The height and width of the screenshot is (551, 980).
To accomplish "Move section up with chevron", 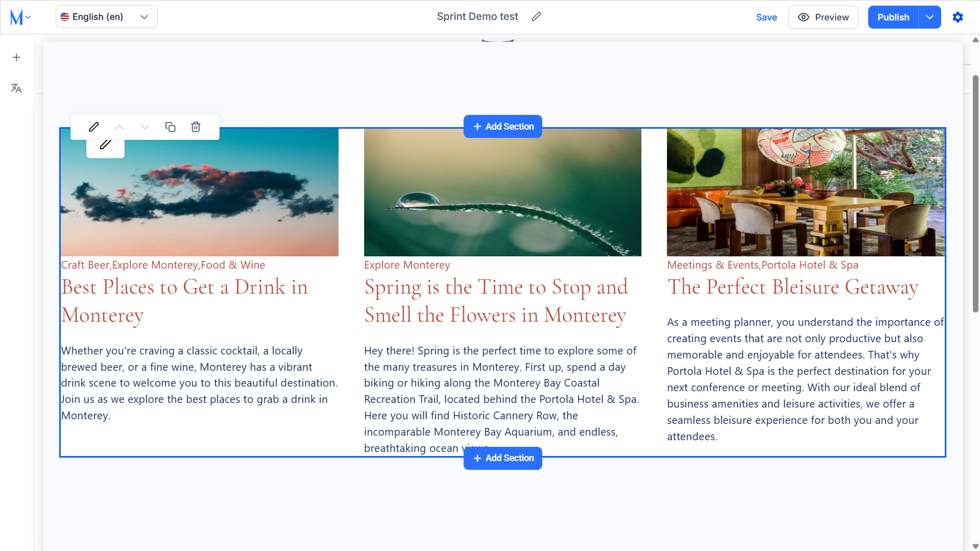I will (x=119, y=127).
